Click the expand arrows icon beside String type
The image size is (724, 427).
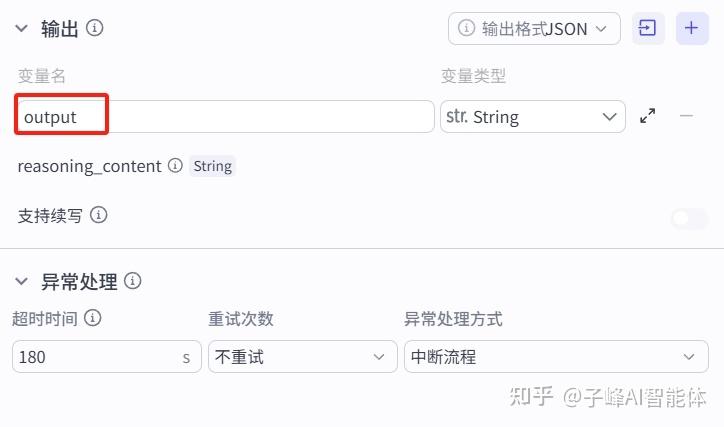648,116
